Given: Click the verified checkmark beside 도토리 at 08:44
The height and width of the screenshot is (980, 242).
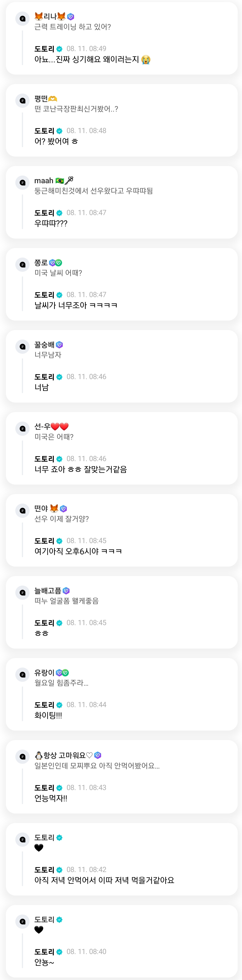Looking at the screenshot, I should (x=59, y=705).
